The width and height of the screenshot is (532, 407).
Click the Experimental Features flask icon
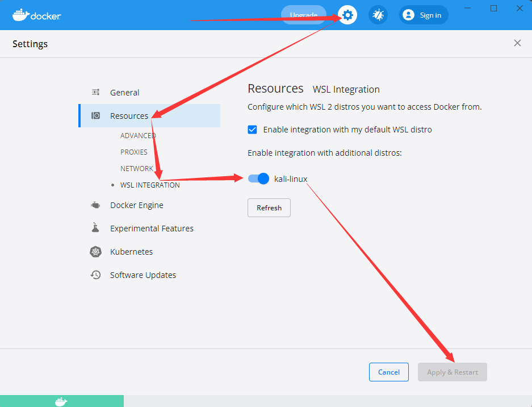95,228
